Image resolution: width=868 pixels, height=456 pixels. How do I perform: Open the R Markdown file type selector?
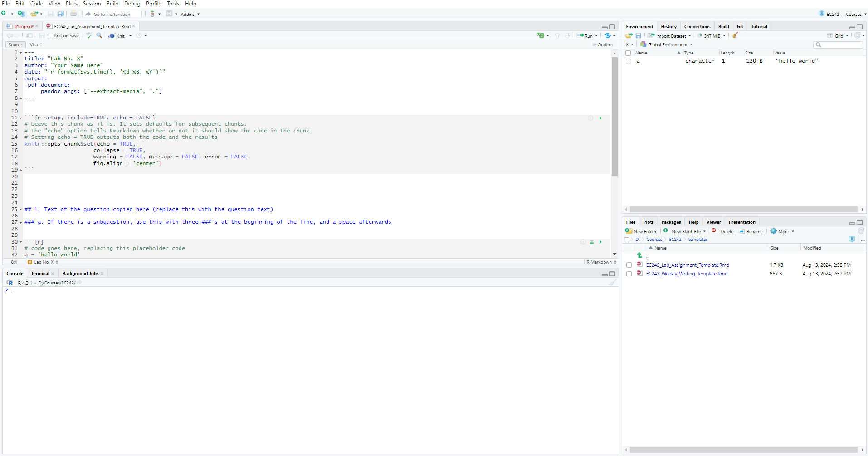[x=601, y=262]
